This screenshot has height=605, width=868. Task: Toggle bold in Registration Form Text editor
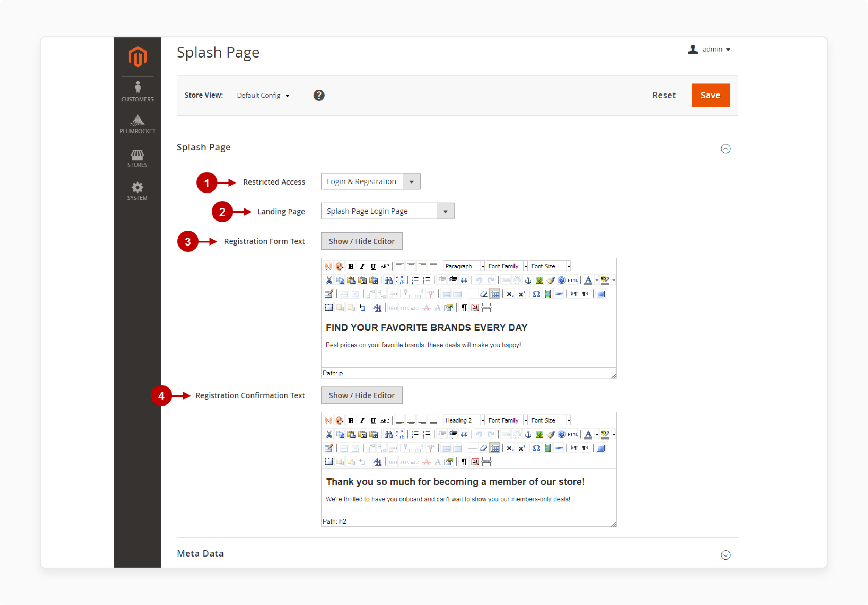(x=351, y=266)
